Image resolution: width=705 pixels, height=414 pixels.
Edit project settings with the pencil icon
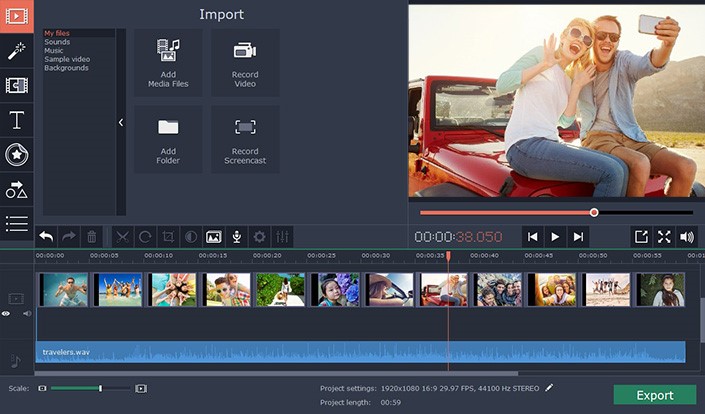549,387
